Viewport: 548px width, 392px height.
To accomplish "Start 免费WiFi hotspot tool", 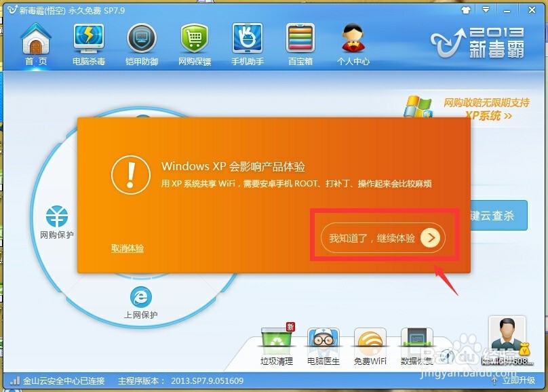I will 370,342.
